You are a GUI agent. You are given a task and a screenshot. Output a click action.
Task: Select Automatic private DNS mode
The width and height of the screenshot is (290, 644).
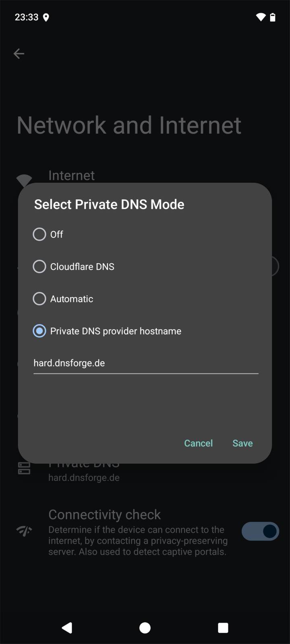coord(39,299)
